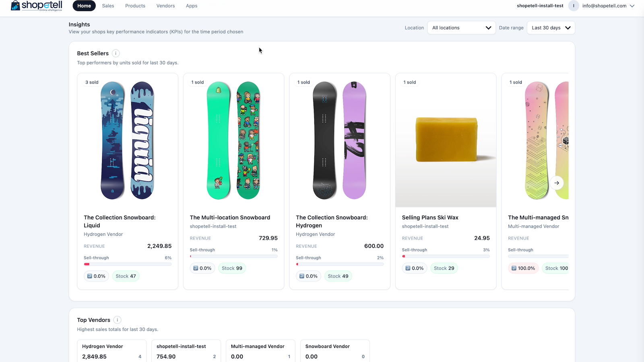Image resolution: width=644 pixels, height=362 pixels.
Task: Click the 0.0% badge on Ski Wax card
Action: point(414,268)
